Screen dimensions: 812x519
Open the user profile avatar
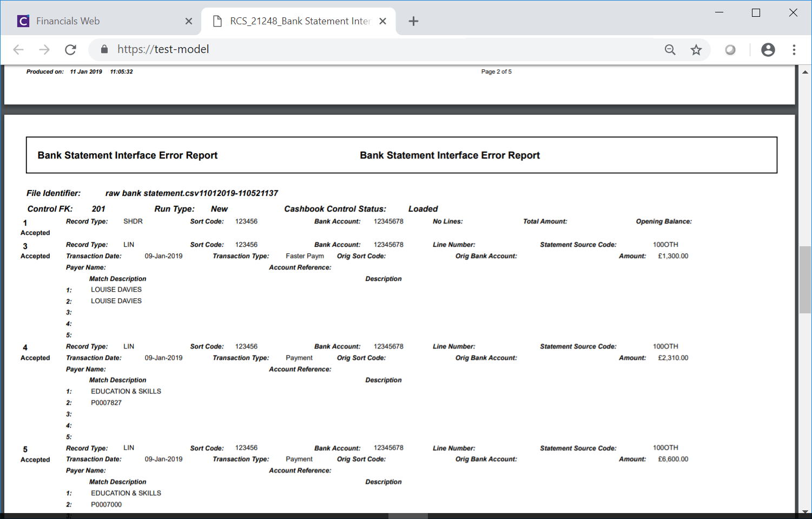tap(768, 50)
